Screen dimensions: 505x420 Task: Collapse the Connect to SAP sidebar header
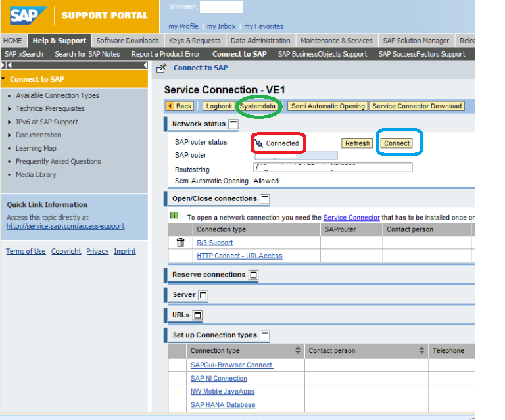[3, 78]
